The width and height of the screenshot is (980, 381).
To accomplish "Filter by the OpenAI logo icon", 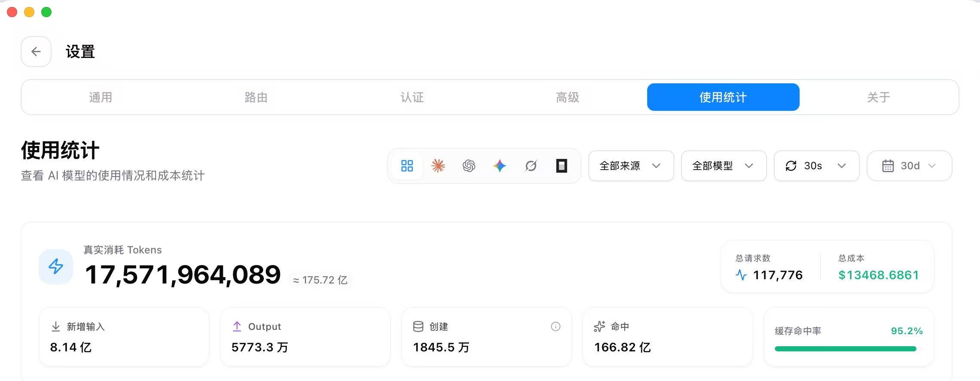I will 469,166.
